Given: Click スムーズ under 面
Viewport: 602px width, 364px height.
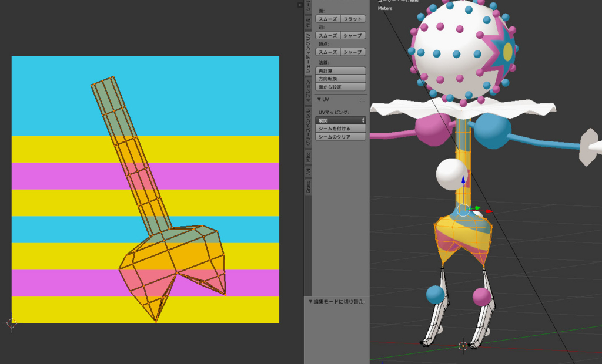Looking at the screenshot, I should 328,19.
